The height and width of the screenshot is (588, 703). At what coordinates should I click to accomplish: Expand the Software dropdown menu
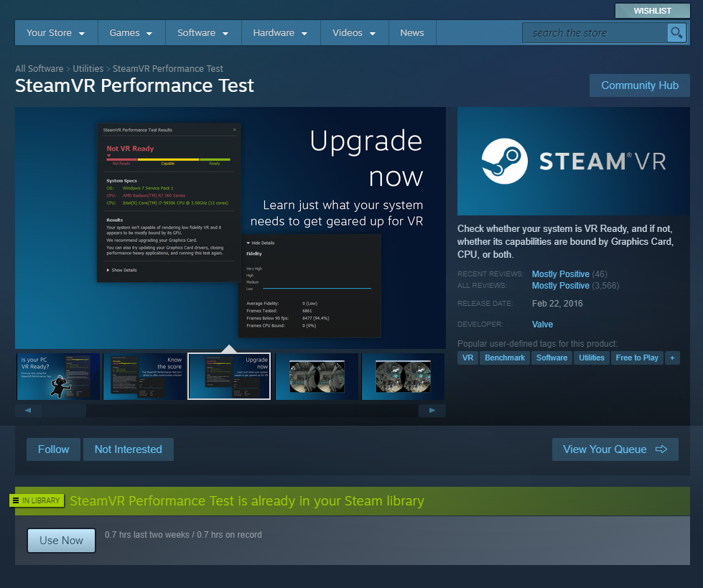(x=203, y=33)
